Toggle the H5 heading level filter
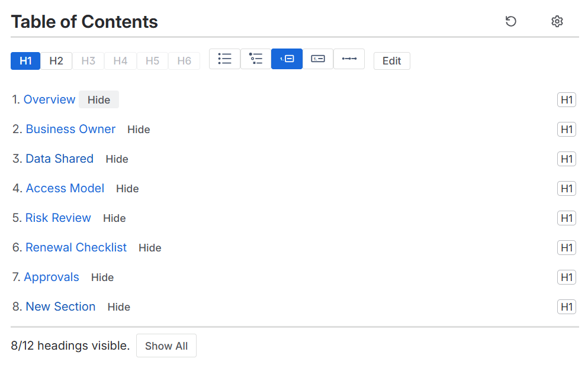The width and height of the screenshot is (588, 368). coord(153,61)
